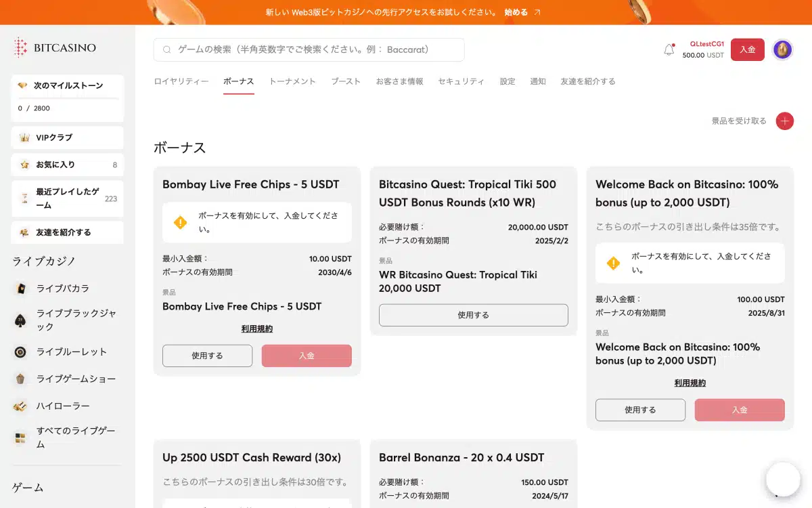Open ライブバカラ in sidebar

(x=63, y=289)
